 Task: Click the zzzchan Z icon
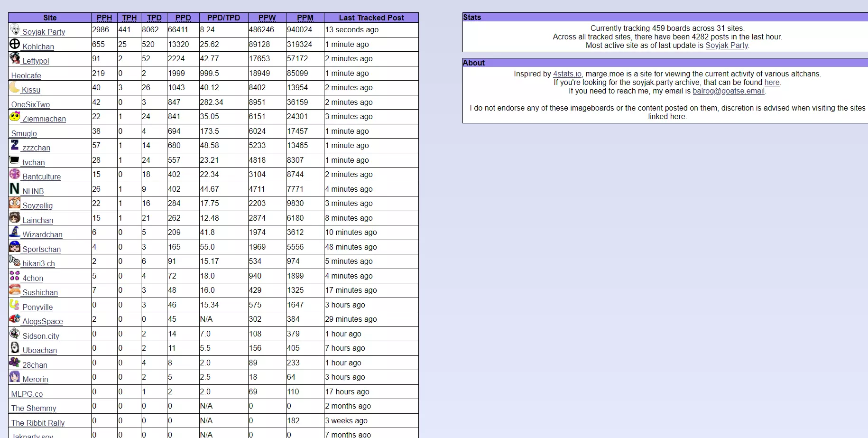point(15,145)
